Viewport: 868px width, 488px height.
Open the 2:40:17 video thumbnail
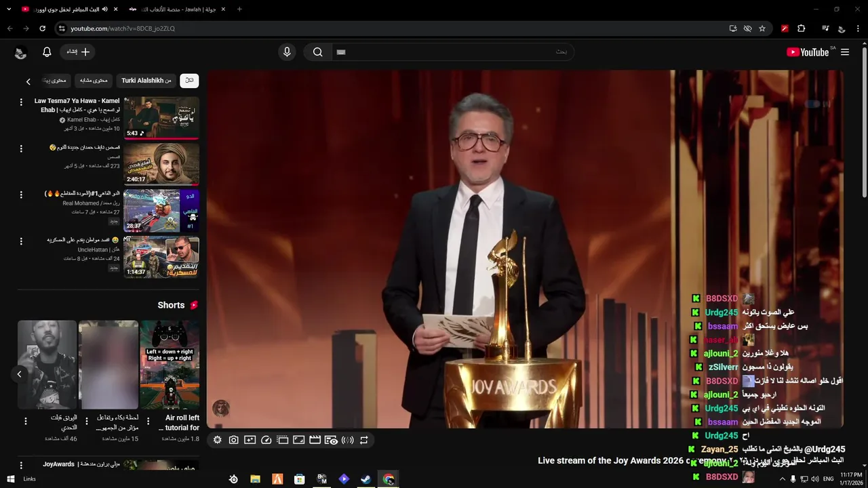[161, 164]
